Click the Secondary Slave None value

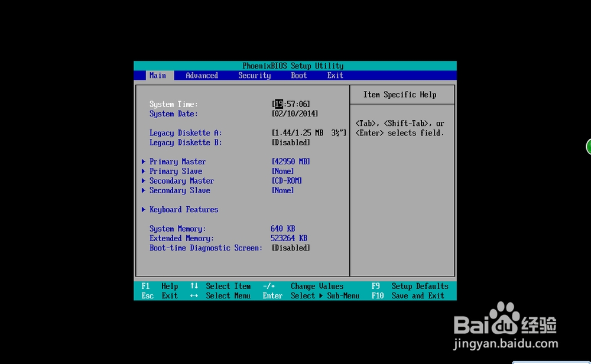pyautogui.click(x=282, y=190)
